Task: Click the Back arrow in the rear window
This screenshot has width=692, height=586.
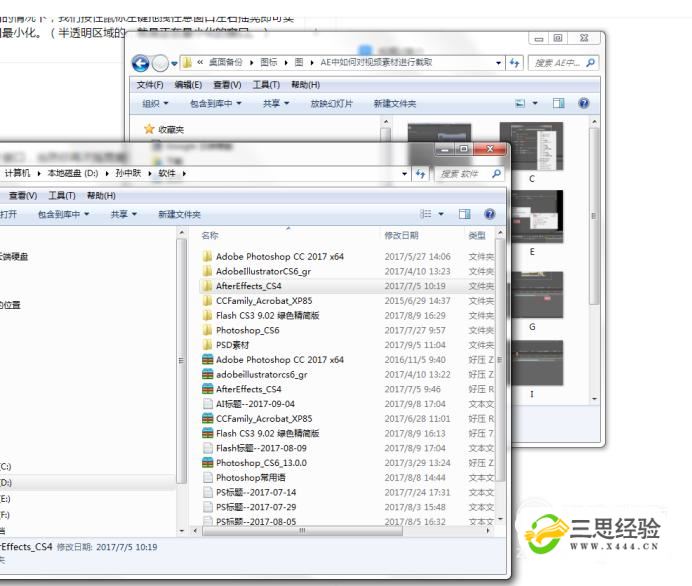Action: point(140,64)
